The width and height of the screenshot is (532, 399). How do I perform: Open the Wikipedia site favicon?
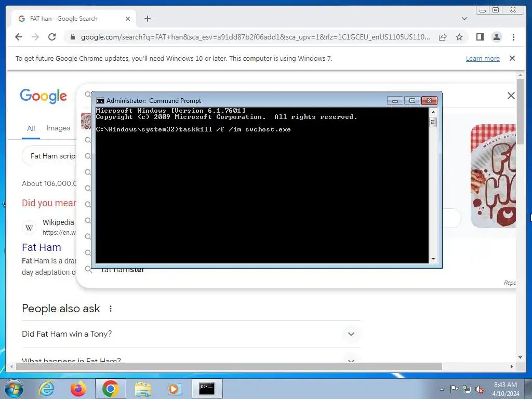click(29, 228)
